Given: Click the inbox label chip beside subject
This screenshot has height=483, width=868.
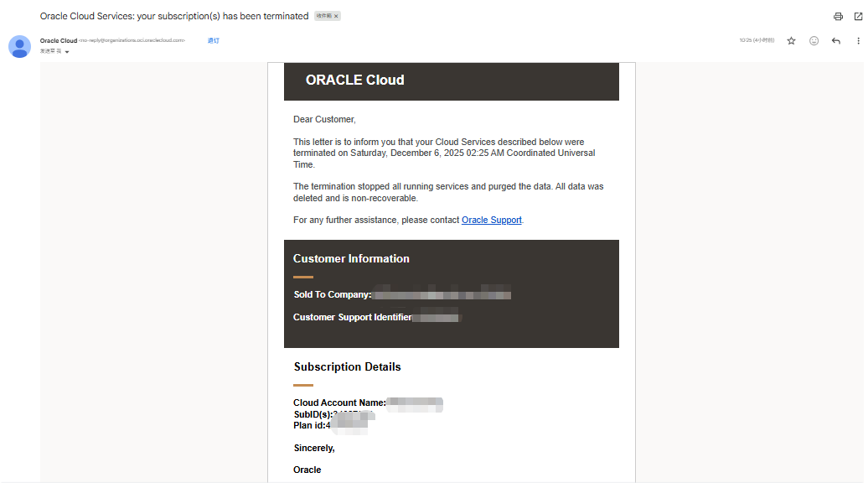Looking at the screenshot, I should coord(323,16).
